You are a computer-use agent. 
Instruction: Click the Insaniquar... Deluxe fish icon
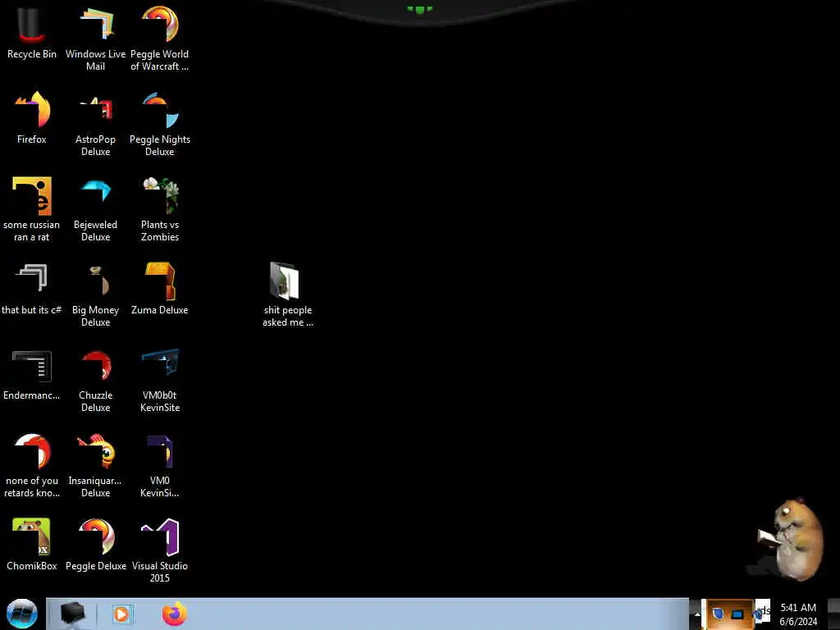[95, 465]
